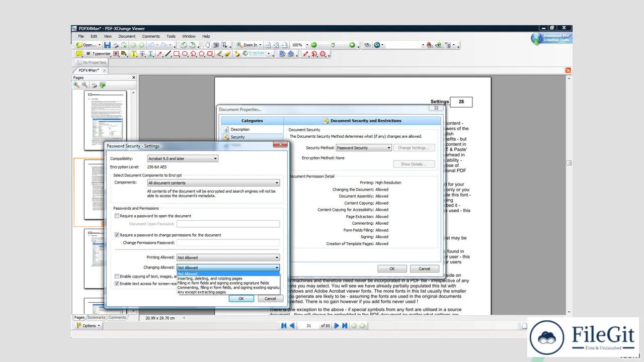Open the File menu
This screenshot has width=644, height=362.
point(81,36)
